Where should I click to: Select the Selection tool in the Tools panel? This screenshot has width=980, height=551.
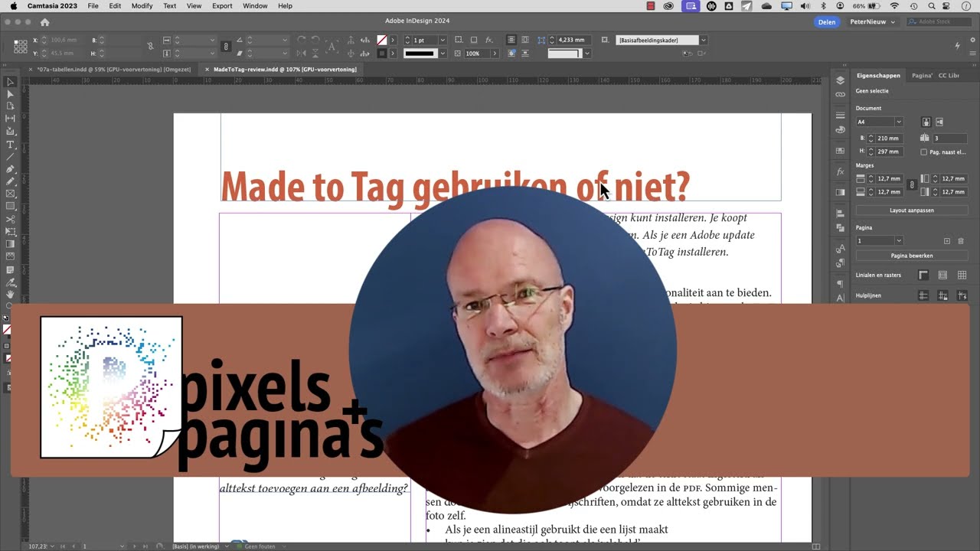[x=10, y=82]
